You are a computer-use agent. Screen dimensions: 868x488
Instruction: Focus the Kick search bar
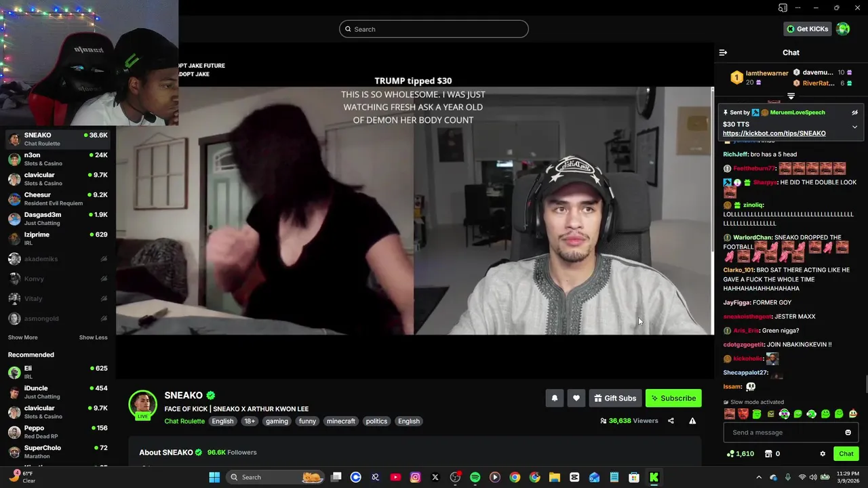tap(434, 29)
